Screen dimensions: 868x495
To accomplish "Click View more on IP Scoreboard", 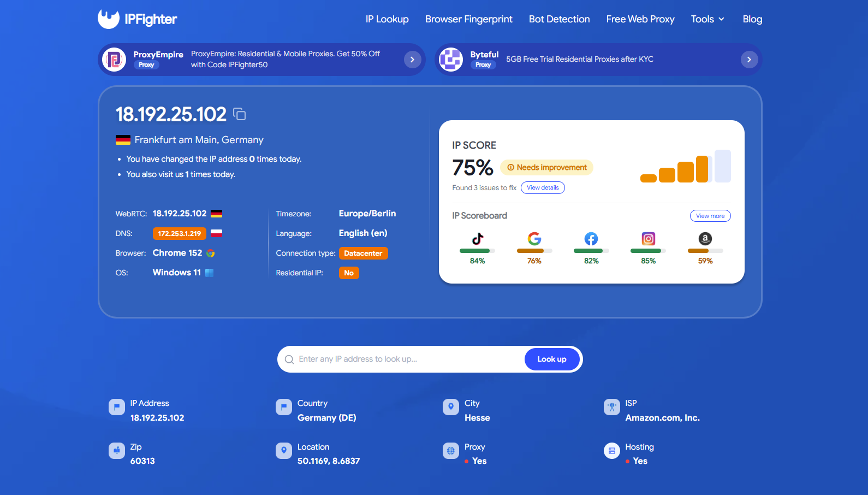I will tap(710, 216).
